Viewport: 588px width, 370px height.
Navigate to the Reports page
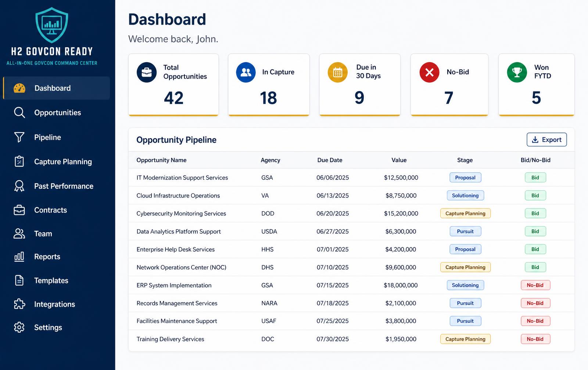56,257
